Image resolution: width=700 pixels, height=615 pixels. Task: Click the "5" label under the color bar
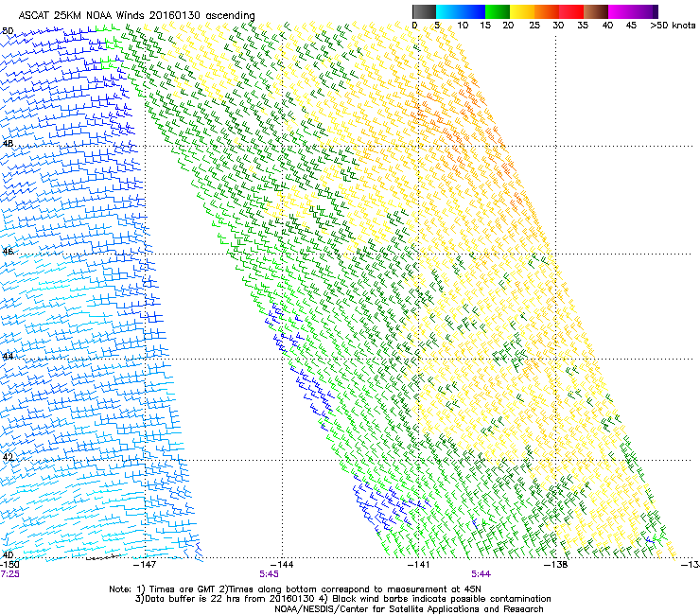437,26
